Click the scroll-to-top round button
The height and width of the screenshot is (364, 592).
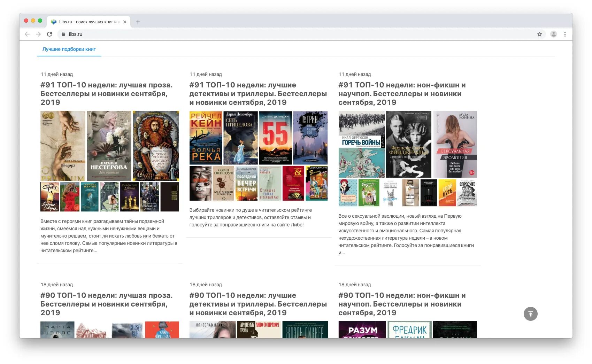tap(530, 314)
